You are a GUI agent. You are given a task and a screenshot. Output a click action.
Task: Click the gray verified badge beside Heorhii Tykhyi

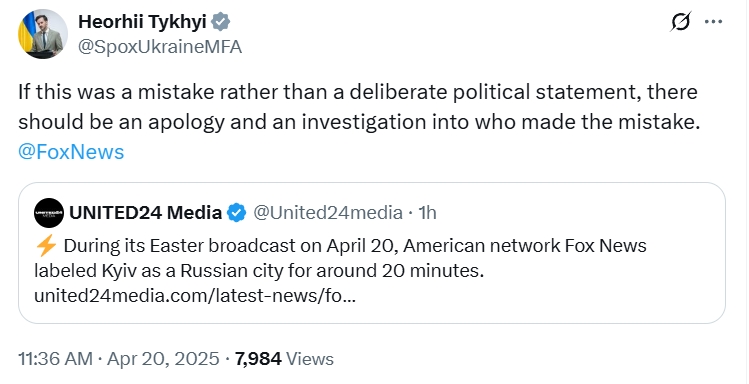pyautogui.click(x=221, y=22)
